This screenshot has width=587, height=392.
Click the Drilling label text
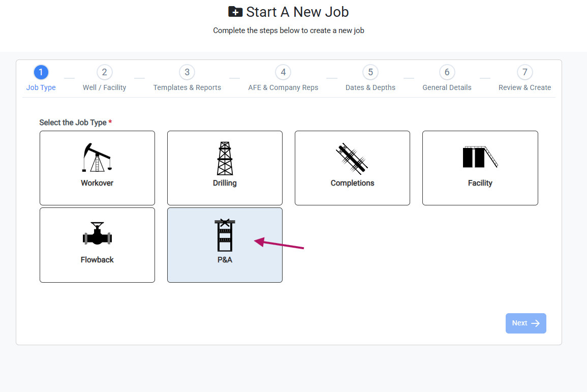(x=225, y=183)
